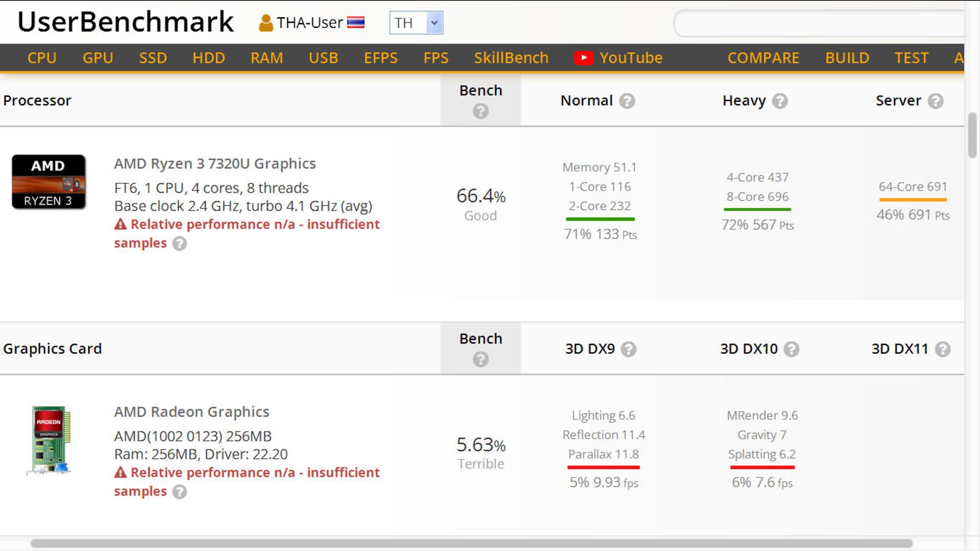980x551 pixels.
Task: Click the help icon next to 3D DX10
Action: click(x=791, y=349)
